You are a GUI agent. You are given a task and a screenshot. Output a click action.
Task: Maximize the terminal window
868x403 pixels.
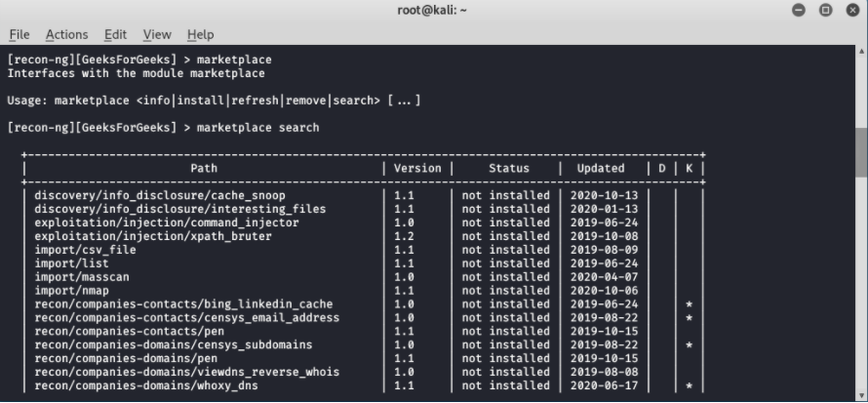click(x=825, y=10)
